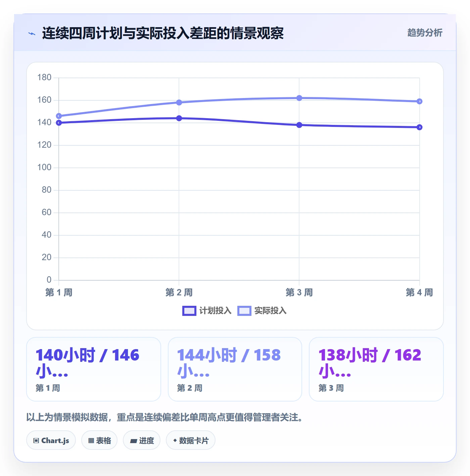The width and height of the screenshot is (470, 476).
Task: Select 实际投入 data point at 第 1 周
Action: [x=59, y=116]
